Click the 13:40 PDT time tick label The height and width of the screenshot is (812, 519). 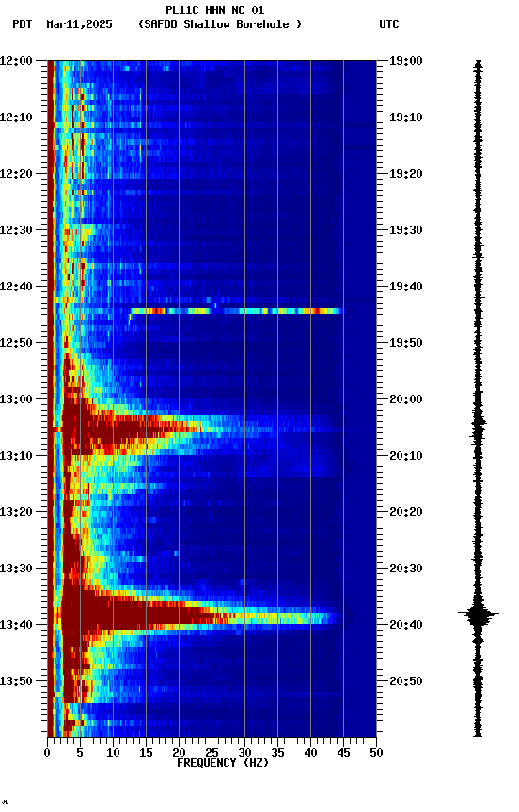(16, 625)
